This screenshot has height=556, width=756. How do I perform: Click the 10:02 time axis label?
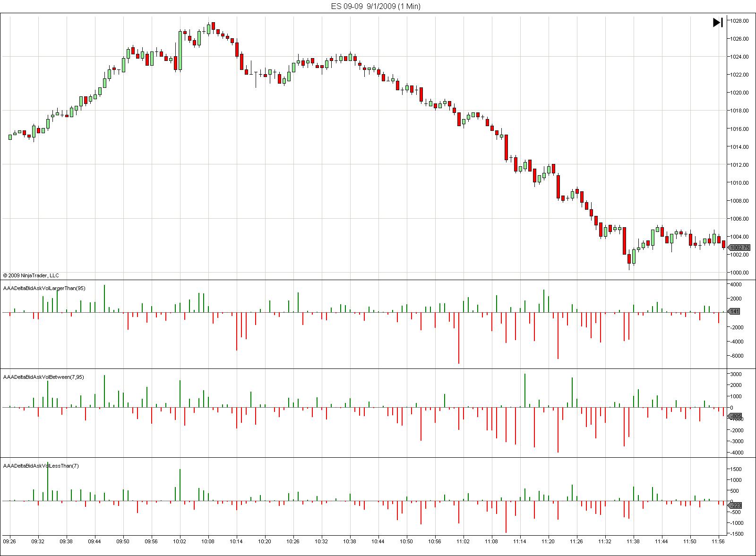pyautogui.click(x=180, y=541)
